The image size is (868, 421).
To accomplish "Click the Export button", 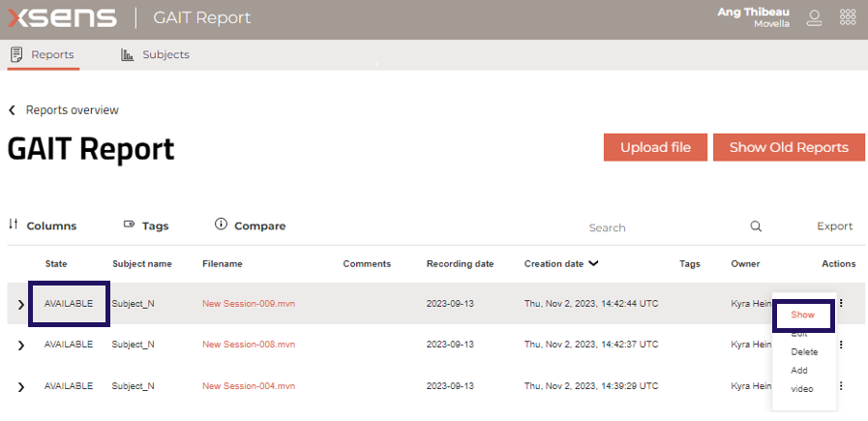I will point(835,226).
